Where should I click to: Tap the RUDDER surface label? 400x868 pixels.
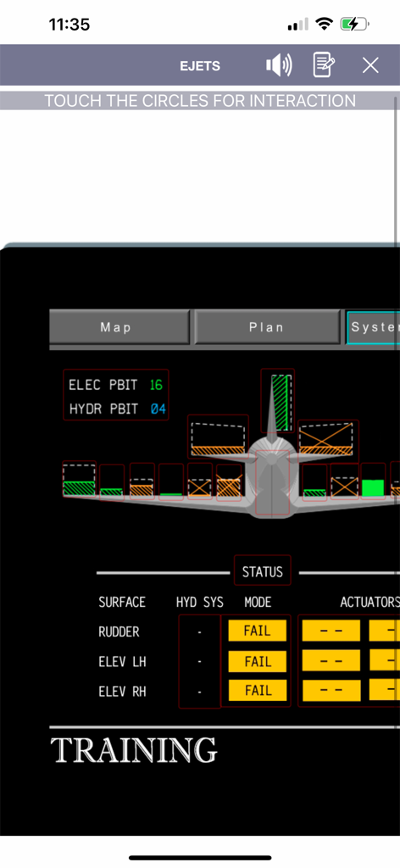point(119,632)
